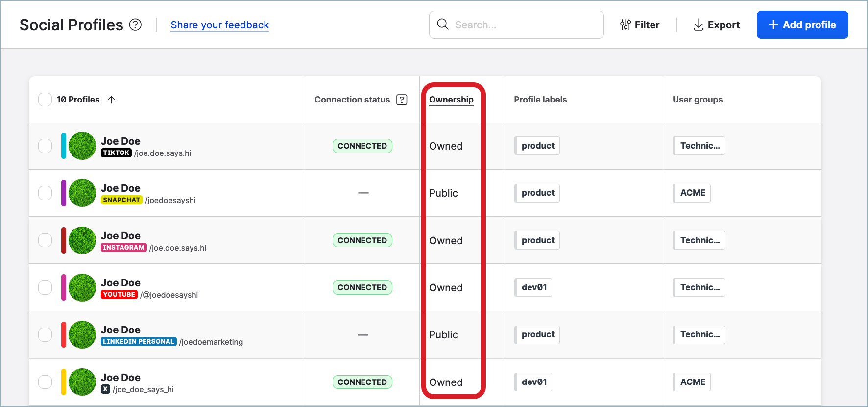The height and width of the screenshot is (407, 868).
Task: Open the Share your feedback link
Action: [x=219, y=25]
